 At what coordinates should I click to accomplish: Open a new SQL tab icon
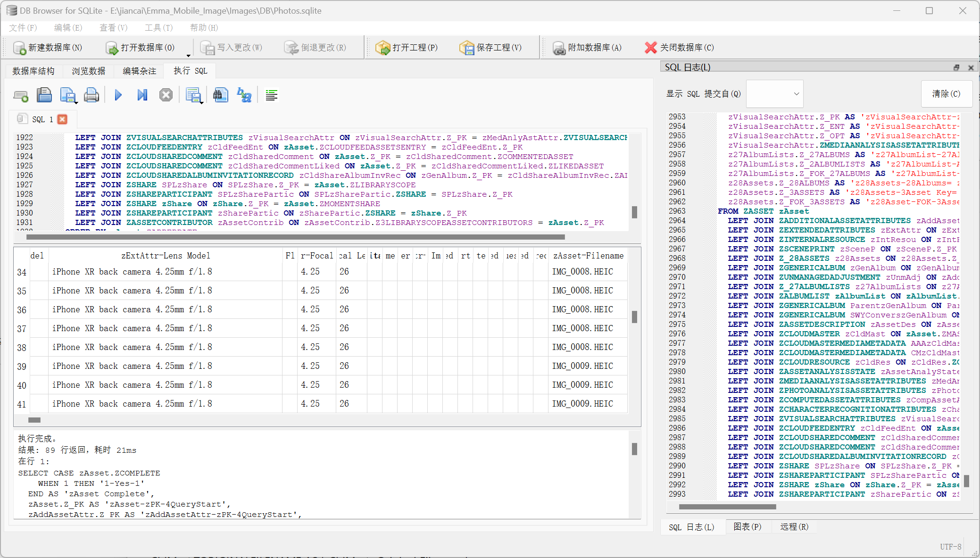click(20, 95)
